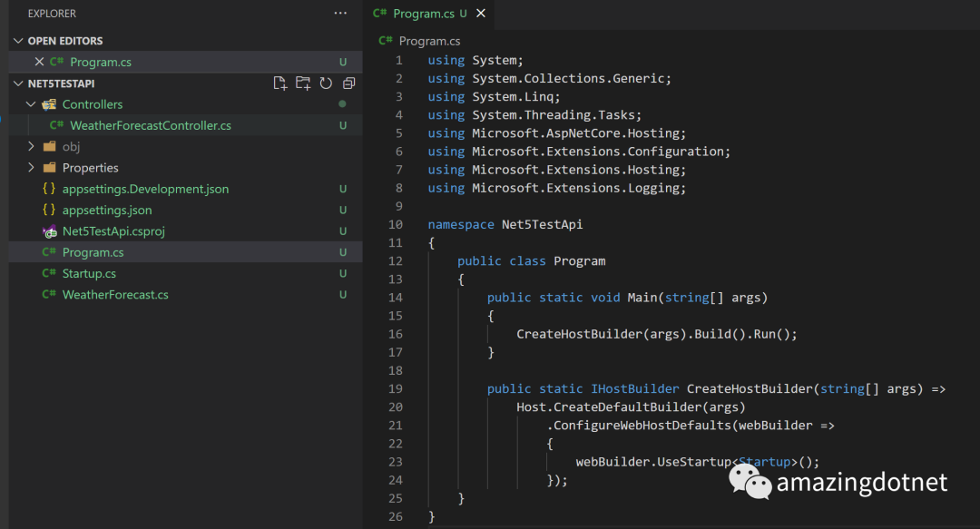The height and width of the screenshot is (529, 980).
Task: Click the EXPLORER panel title
Action: pos(52,13)
